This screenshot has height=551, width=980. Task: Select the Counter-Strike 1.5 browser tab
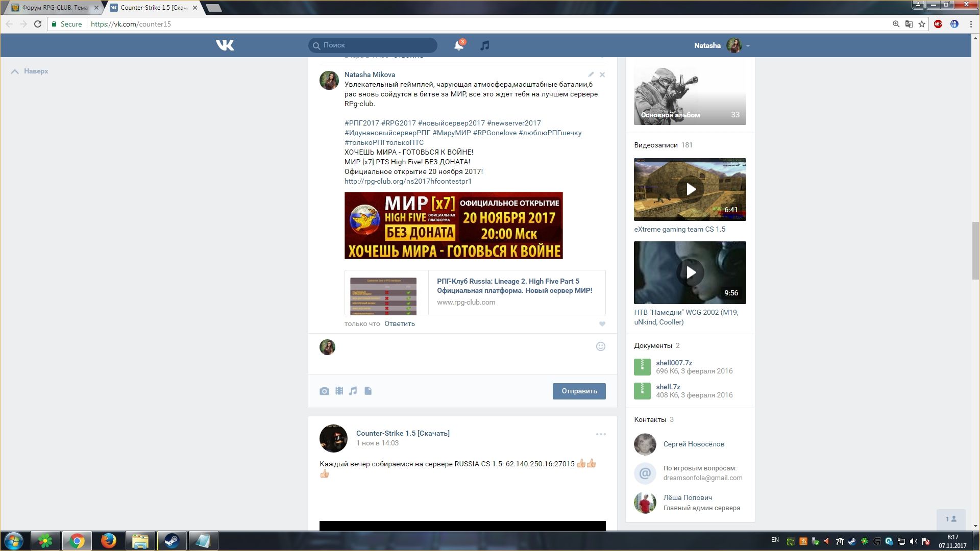click(x=153, y=8)
